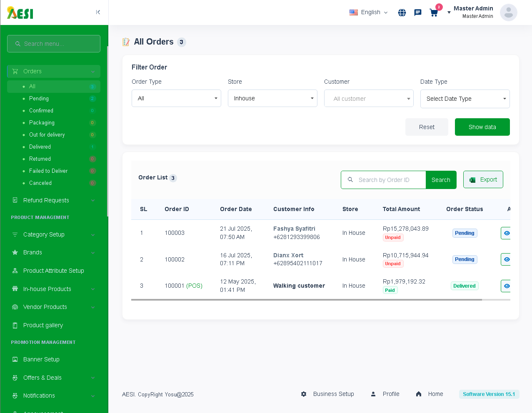Open the shopping cart notifications icon
532x413 pixels.
coord(434,12)
